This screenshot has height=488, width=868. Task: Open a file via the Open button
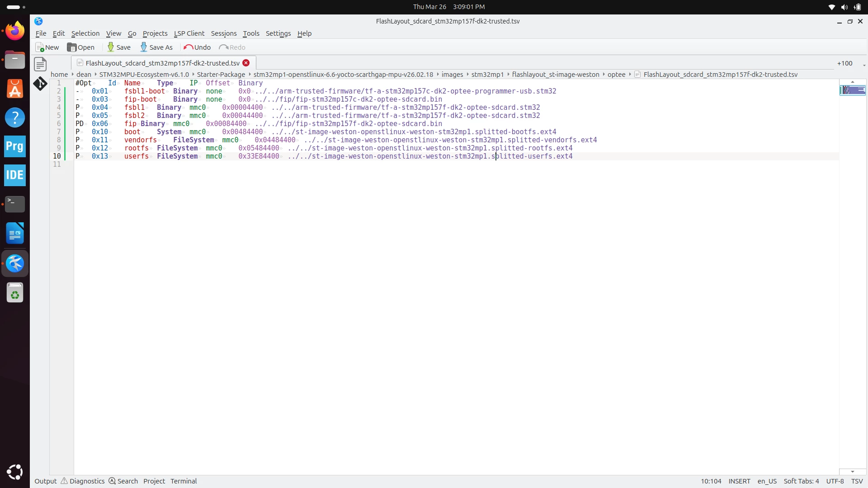81,47
